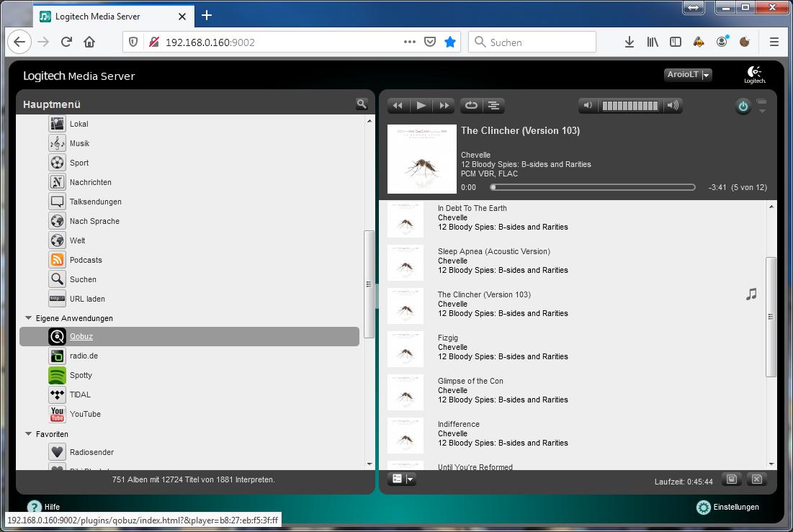
Task: Open the Suchen magnifier icon in the menu list
Action: tap(57, 279)
